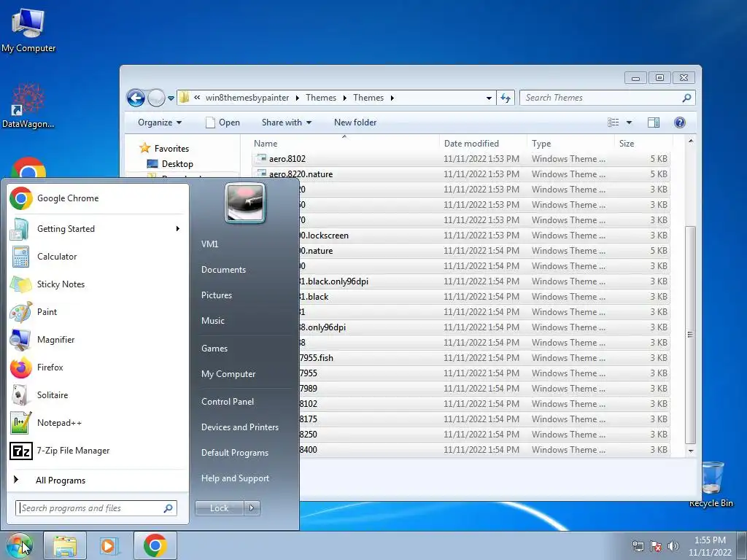Open Default Programs
This screenshot has height=560, width=747.
234,452
